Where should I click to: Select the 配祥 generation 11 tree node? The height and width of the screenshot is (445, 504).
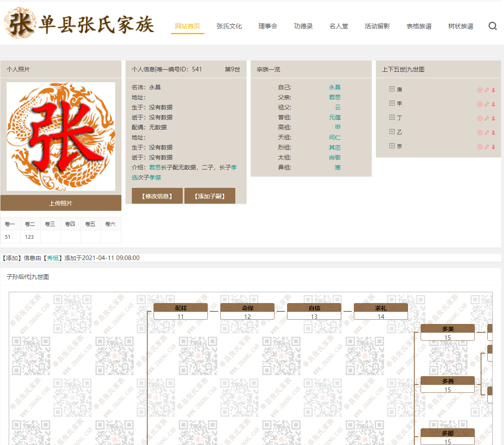pos(181,311)
